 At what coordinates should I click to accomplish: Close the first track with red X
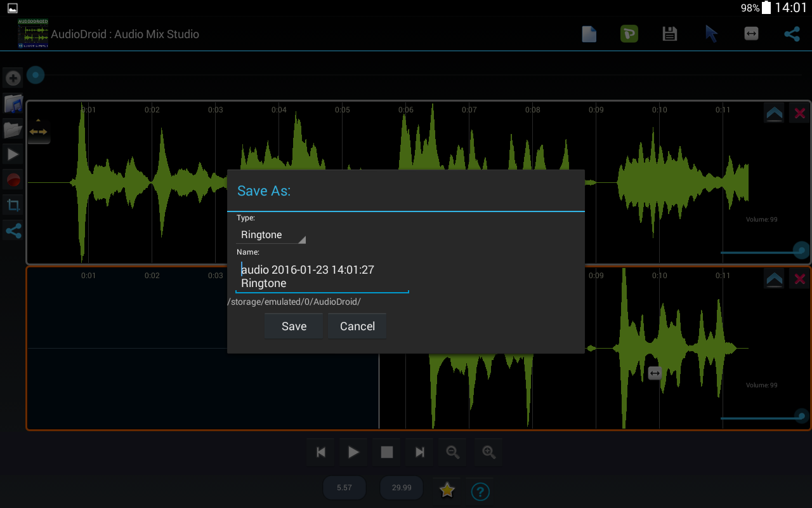pos(799,114)
